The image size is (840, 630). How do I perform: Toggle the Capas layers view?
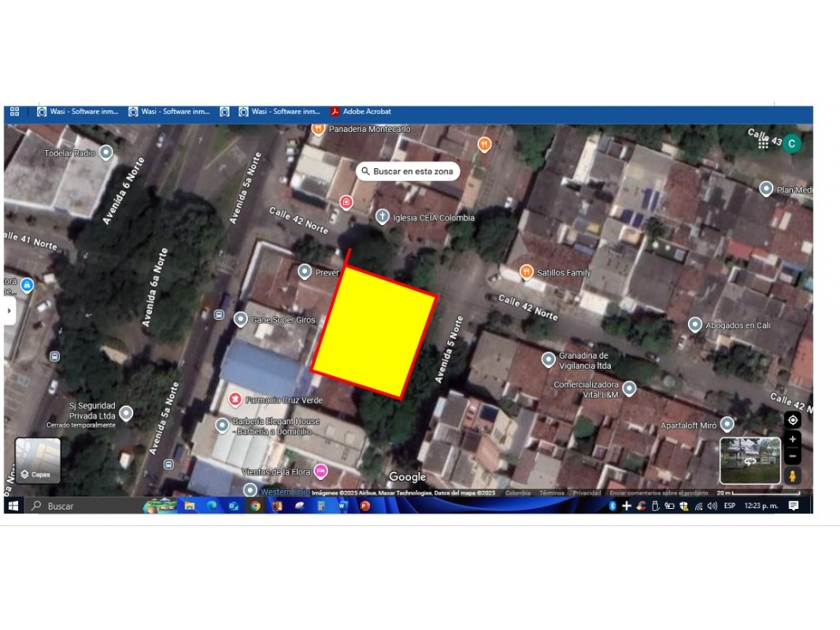(38, 461)
